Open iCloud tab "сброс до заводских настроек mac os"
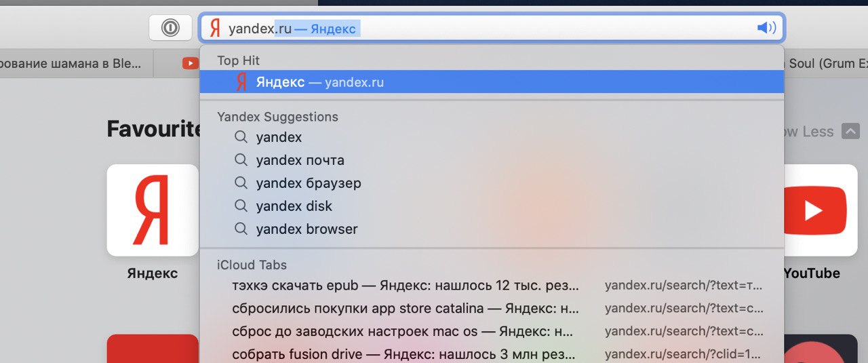868x363 pixels. coord(492,332)
